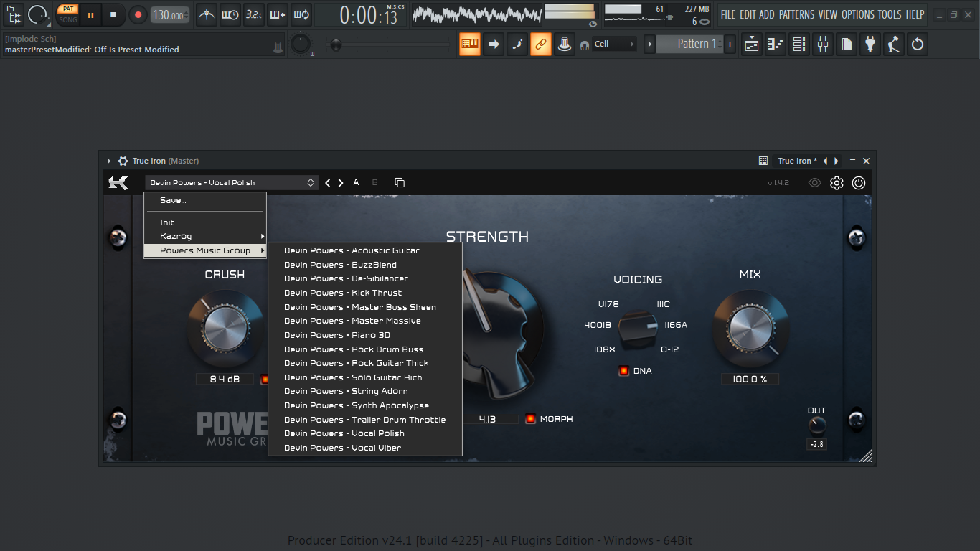The height and width of the screenshot is (551, 980).
Task: Open the PATTERNS menu
Action: coord(796,14)
